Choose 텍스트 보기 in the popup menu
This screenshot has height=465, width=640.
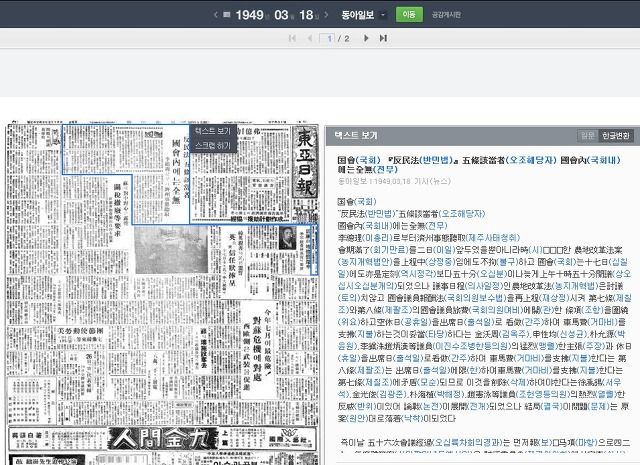pos(213,131)
